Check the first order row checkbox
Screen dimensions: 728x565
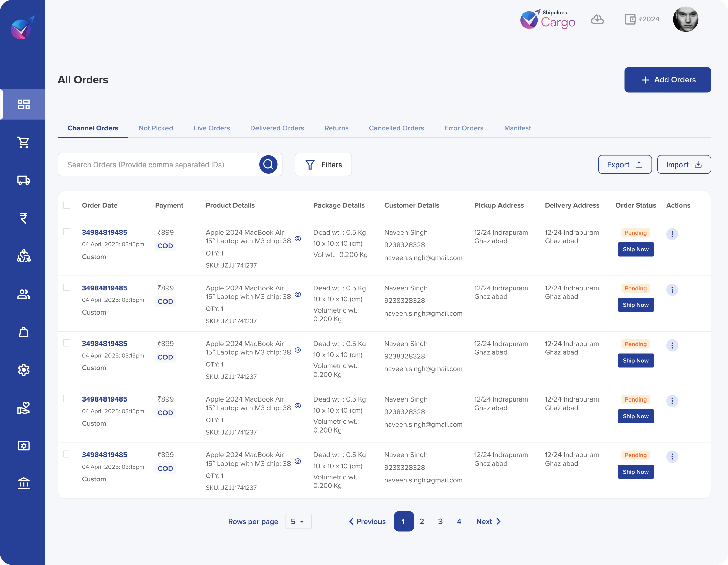tap(67, 232)
